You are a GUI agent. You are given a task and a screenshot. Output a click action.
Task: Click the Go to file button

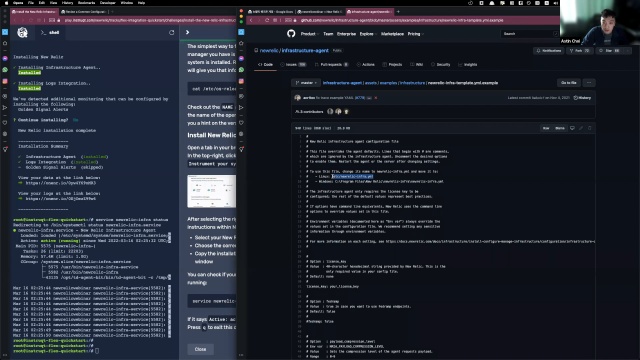(569, 83)
